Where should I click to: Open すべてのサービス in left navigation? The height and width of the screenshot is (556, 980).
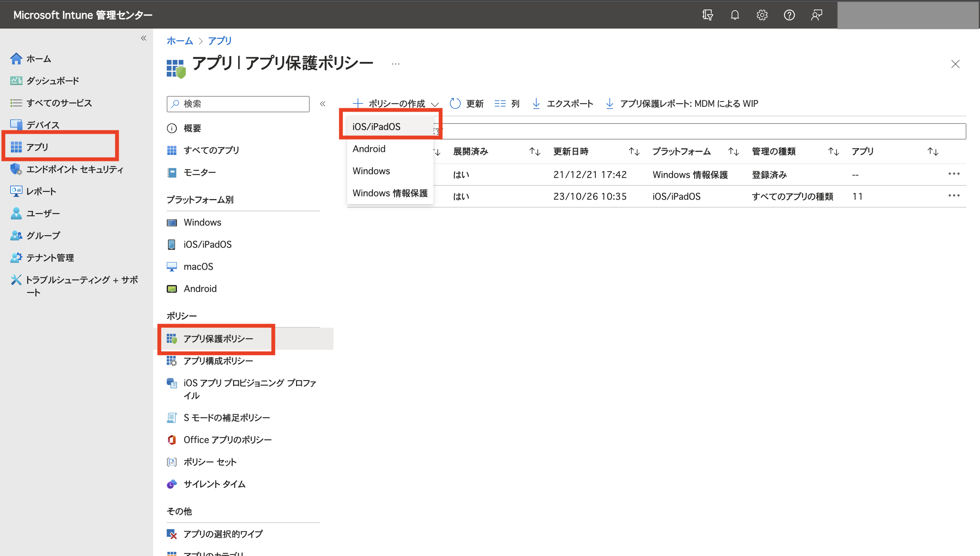point(51,103)
